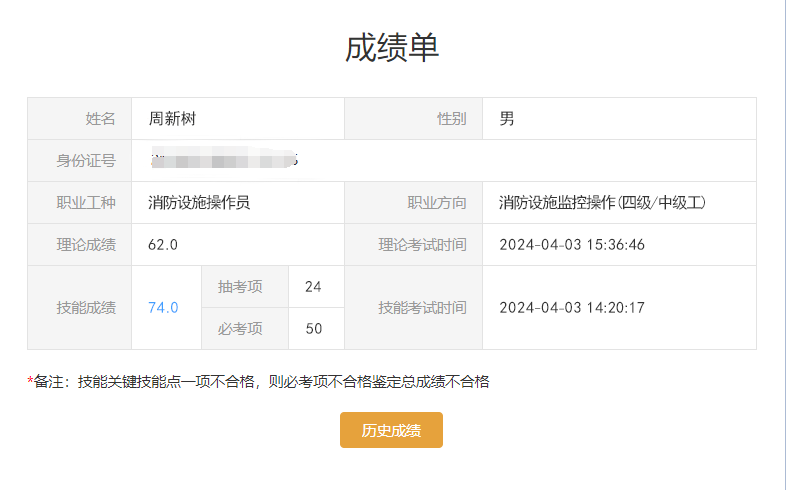The height and width of the screenshot is (490, 787).
Task: Click the 抽考项 label cell
Action: coord(240,286)
